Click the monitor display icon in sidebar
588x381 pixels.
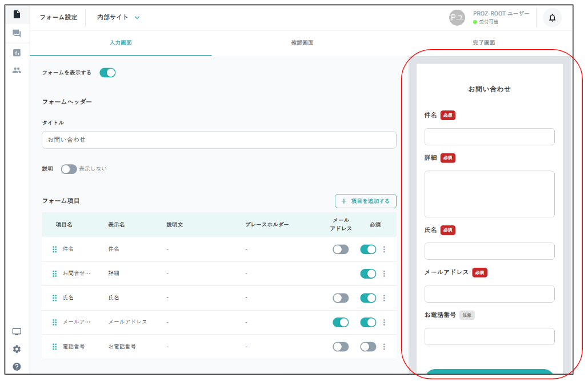tap(17, 332)
